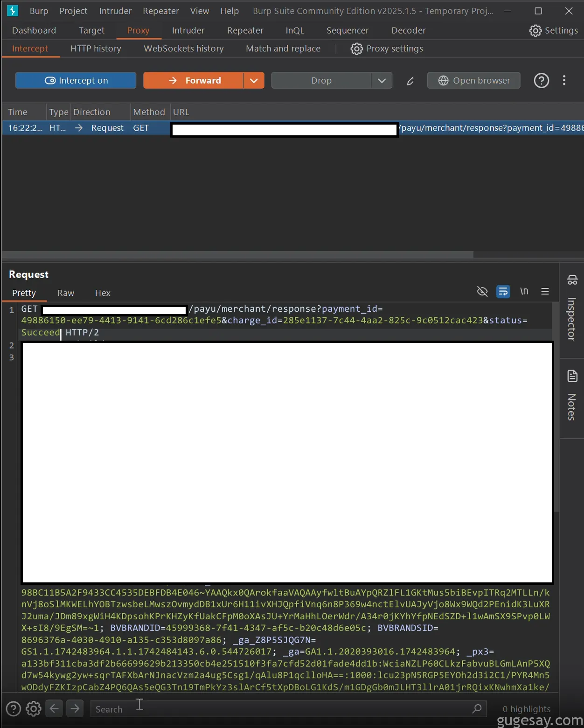Open the Intruder menu in menu bar
Screen dimensions: 584x728
click(115, 11)
